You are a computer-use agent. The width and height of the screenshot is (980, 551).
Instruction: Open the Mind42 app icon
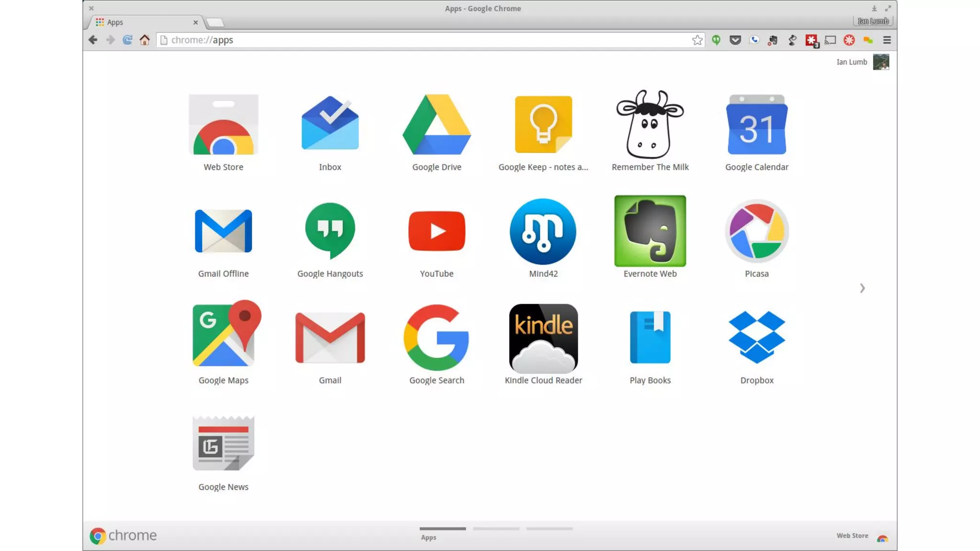(543, 232)
